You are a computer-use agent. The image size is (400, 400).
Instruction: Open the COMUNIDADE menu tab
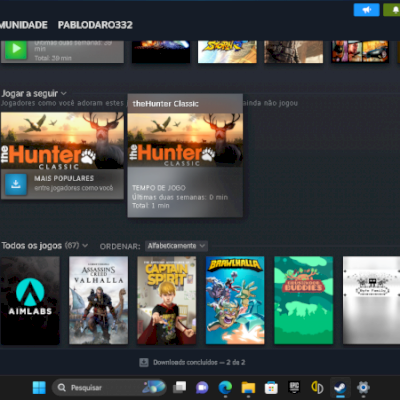(x=23, y=25)
